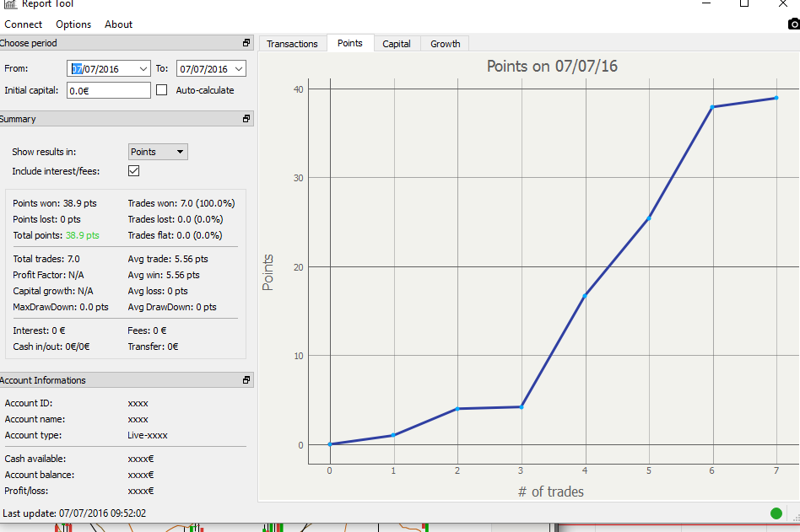This screenshot has width=800, height=532.
Task: Click 'Trades lost: 0.0 (0.0%)' text
Action: (176, 219)
